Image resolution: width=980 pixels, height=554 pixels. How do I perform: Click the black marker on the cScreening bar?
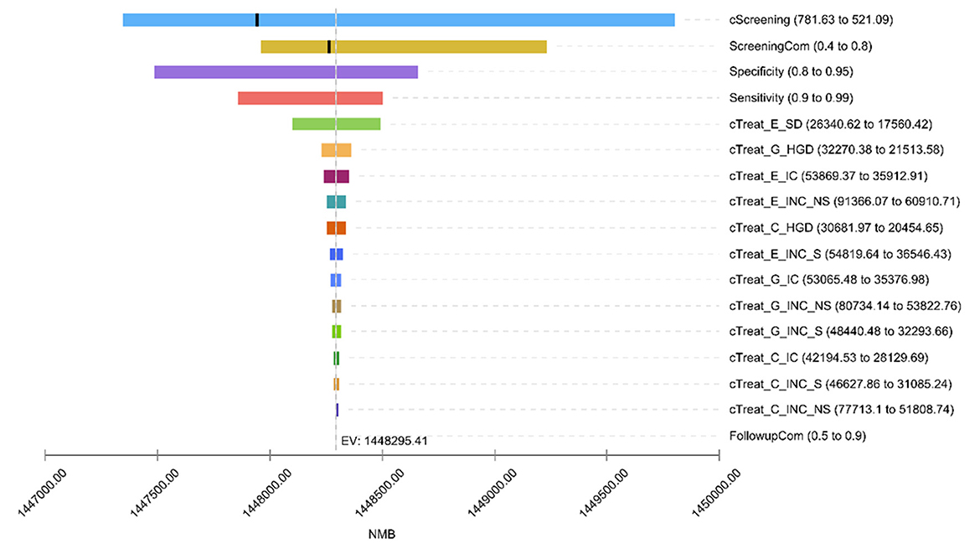pyautogui.click(x=257, y=20)
